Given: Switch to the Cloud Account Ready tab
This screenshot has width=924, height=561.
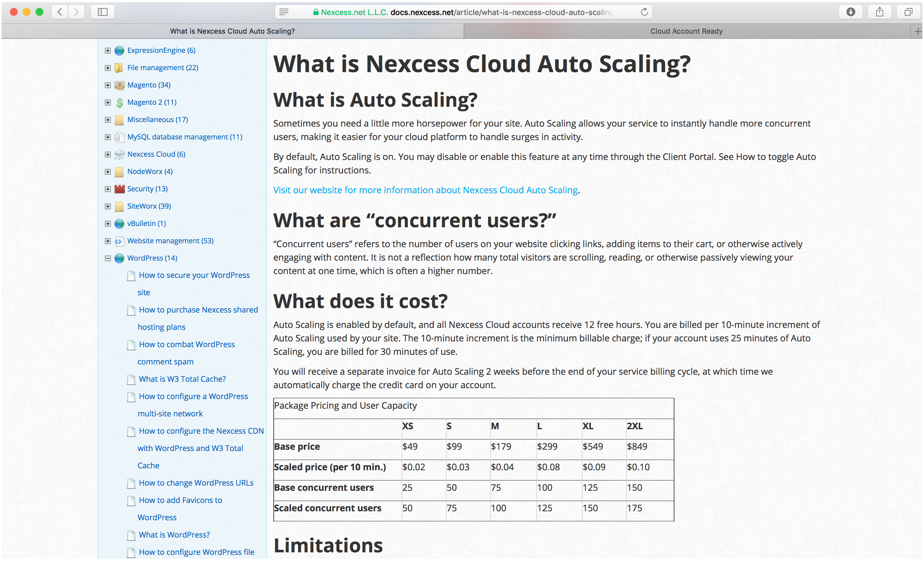Looking at the screenshot, I should coord(686,31).
